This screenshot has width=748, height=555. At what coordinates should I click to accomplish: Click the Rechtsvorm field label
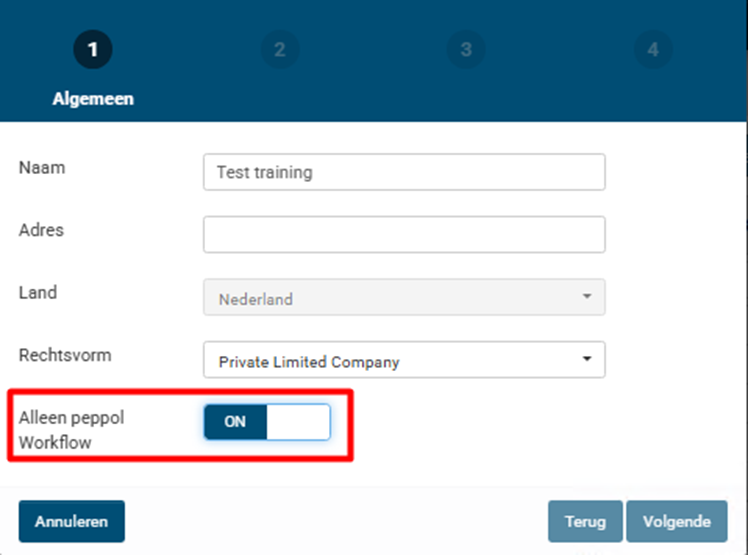point(65,355)
